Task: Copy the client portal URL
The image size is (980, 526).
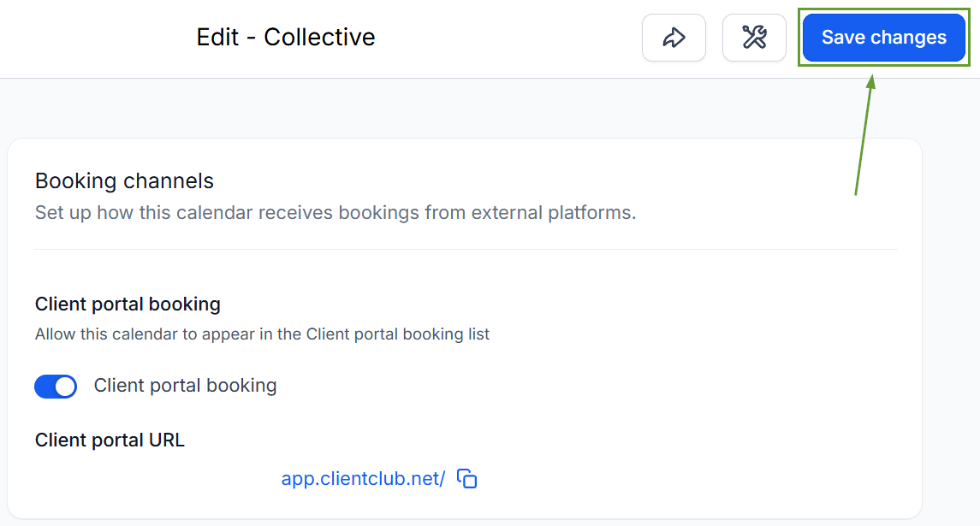Action: click(x=466, y=478)
